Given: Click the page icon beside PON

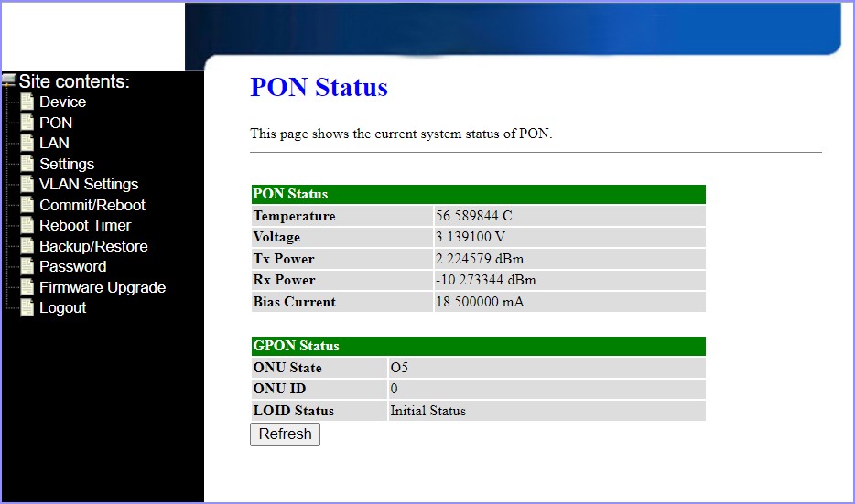Looking at the screenshot, I should (x=27, y=123).
